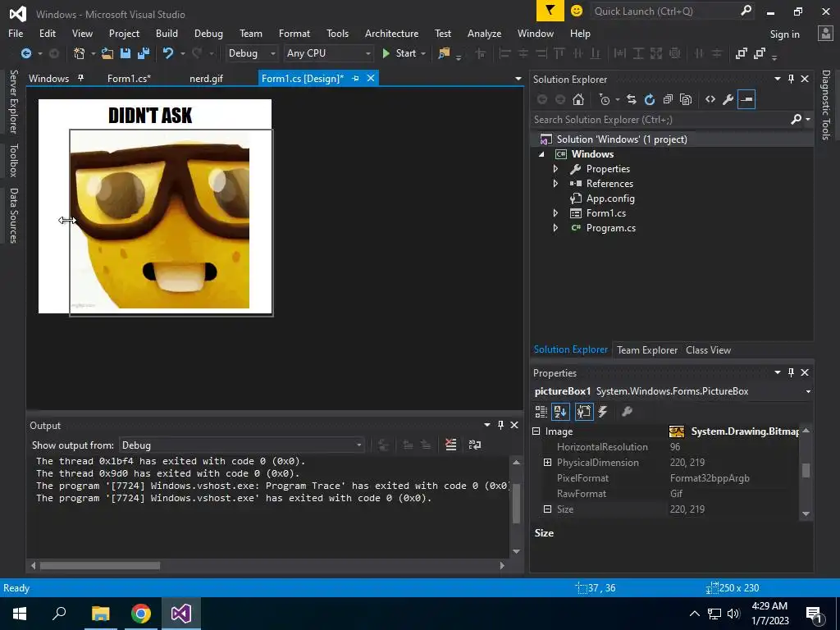Toggle the pin on Form1.cs [Design] tab

click(x=355, y=78)
